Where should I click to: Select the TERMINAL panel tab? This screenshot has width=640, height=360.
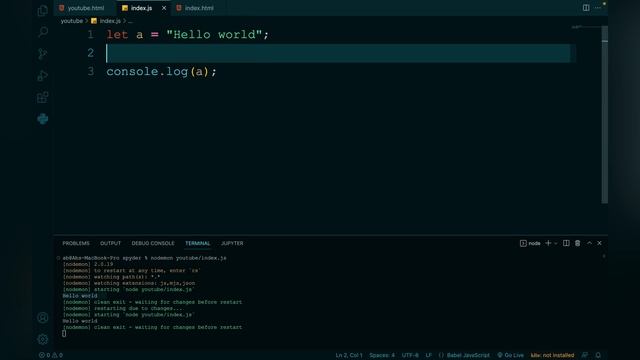coord(198,243)
